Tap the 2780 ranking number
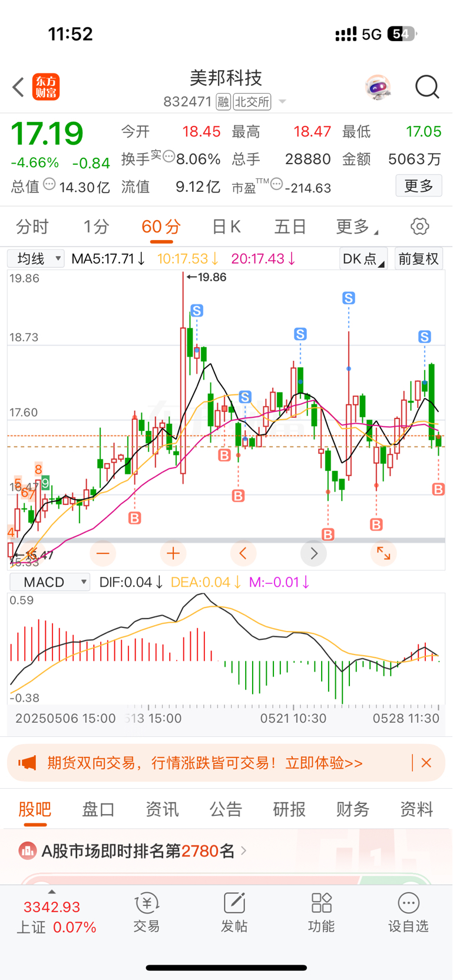Screen dimensions: 453x980 [200, 851]
